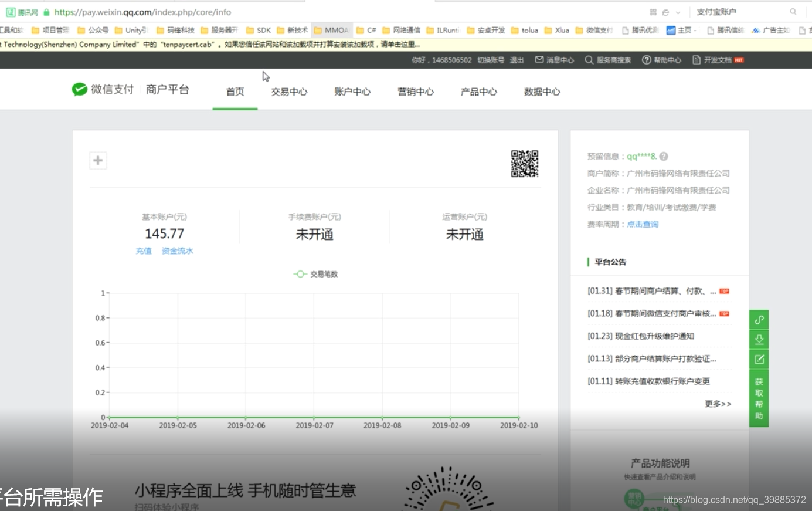Viewport: 812px width, 511px height.
Task: Open notice [01.23] 现金红包升级维护通知
Action: coord(641,336)
